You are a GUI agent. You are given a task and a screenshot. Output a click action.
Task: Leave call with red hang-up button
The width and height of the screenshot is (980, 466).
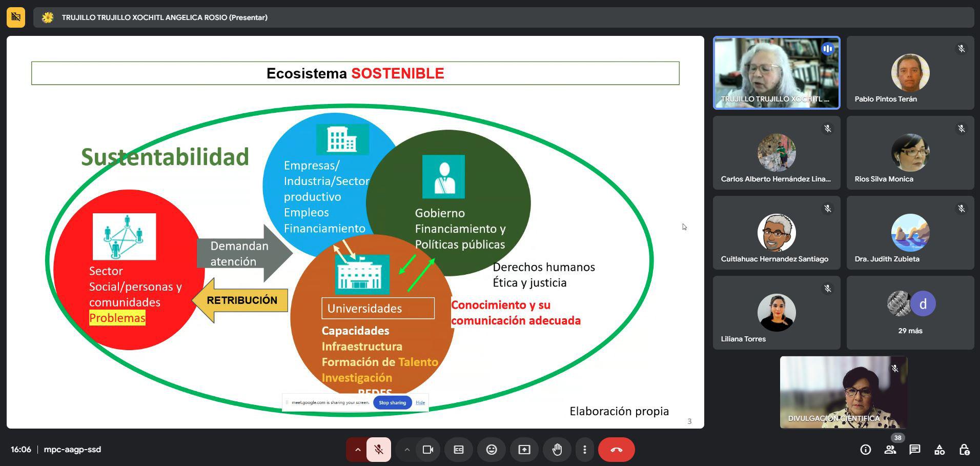pyautogui.click(x=617, y=450)
